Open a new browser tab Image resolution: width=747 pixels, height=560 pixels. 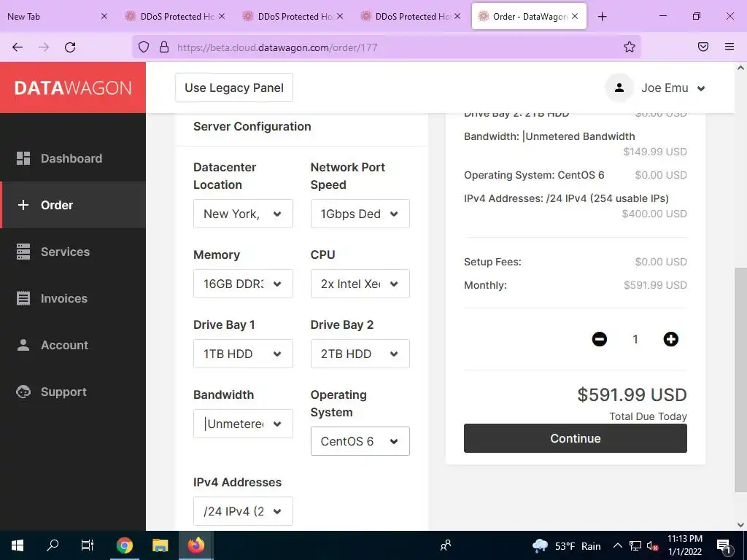602,16
